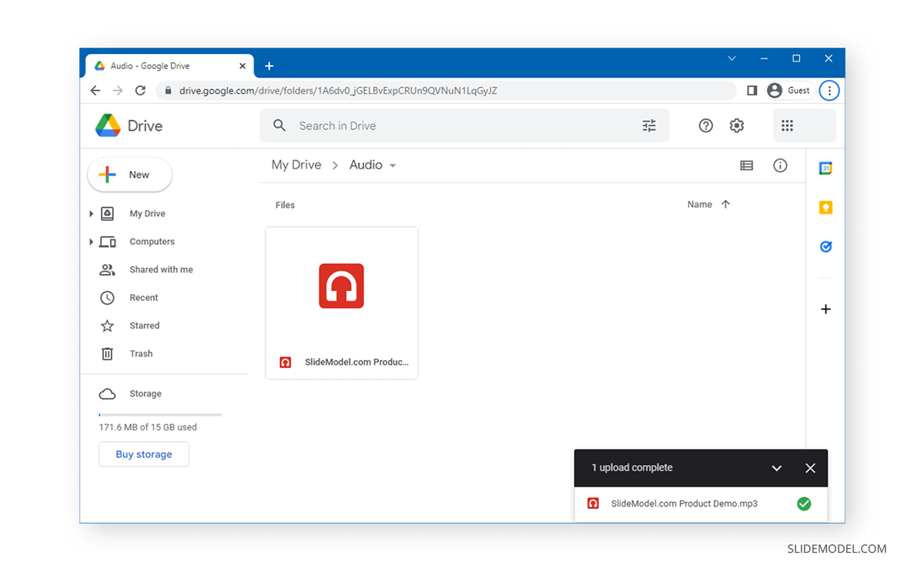Expand Computers tree arrow
The image size is (924, 572).
tap(91, 242)
